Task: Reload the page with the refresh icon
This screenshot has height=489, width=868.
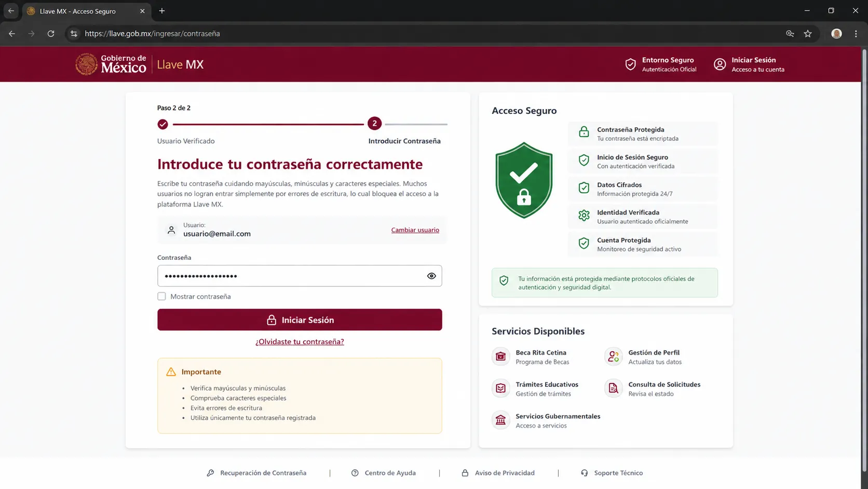Action: 51,34
